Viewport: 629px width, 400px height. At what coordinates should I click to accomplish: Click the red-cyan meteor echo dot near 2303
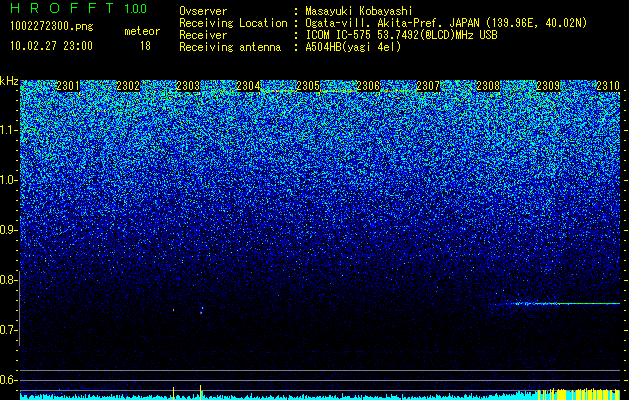pyautogui.click(x=201, y=311)
